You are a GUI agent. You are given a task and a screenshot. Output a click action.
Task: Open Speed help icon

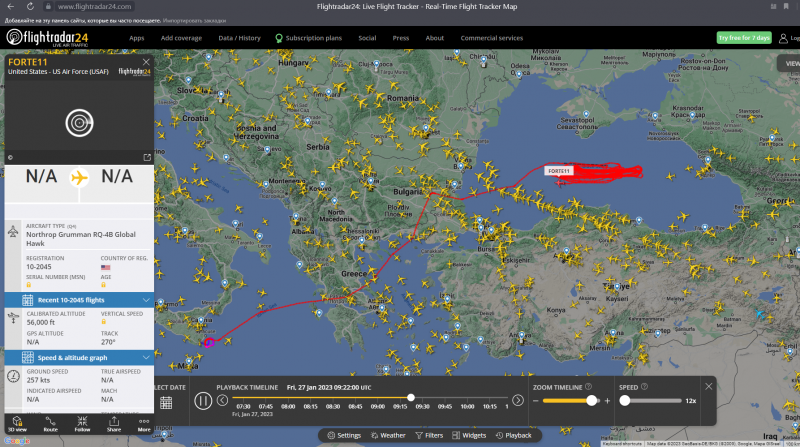pos(644,387)
